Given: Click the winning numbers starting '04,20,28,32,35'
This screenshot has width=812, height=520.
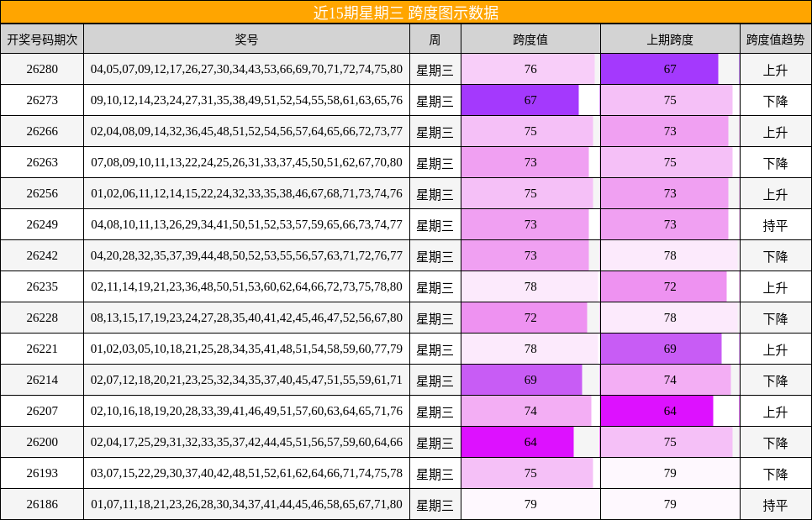Looking at the screenshot, I should tap(246, 255).
